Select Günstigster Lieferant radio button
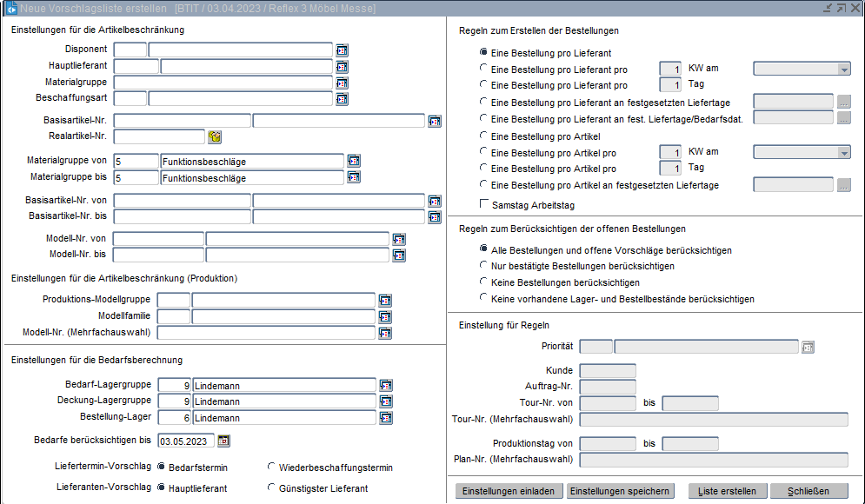The height and width of the screenshot is (504, 865). (x=272, y=488)
